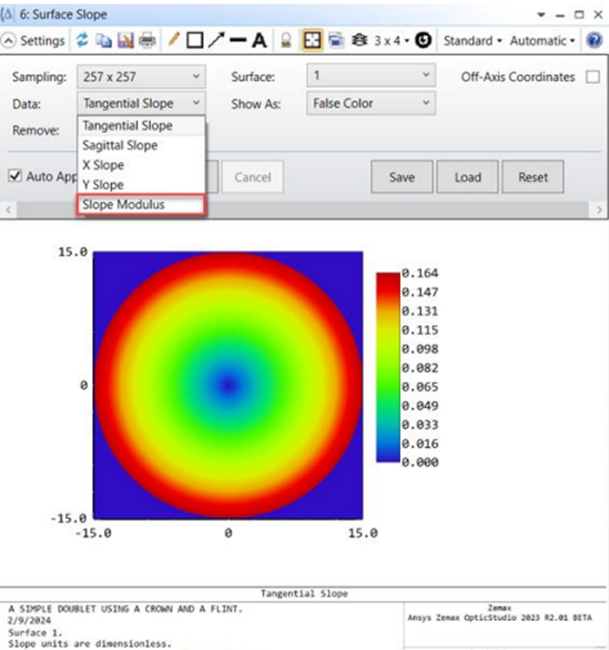The height and width of the screenshot is (650, 609).
Task: Open the blue help icon
Action: (594, 41)
